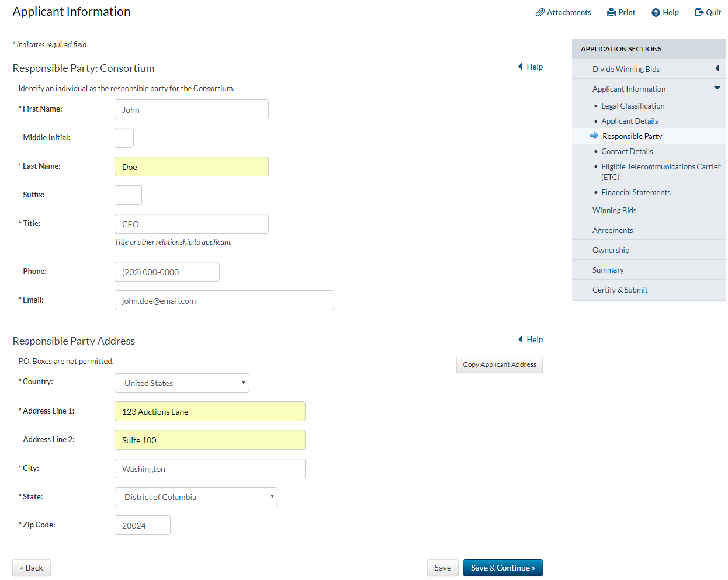Screen dimensions: 728x580
Task: Click into the Middle Initial field
Action: pos(124,138)
